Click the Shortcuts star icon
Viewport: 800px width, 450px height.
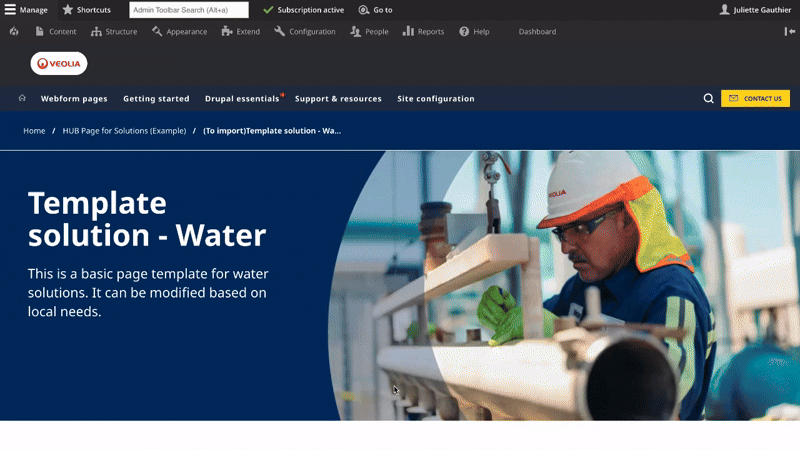tap(68, 10)
